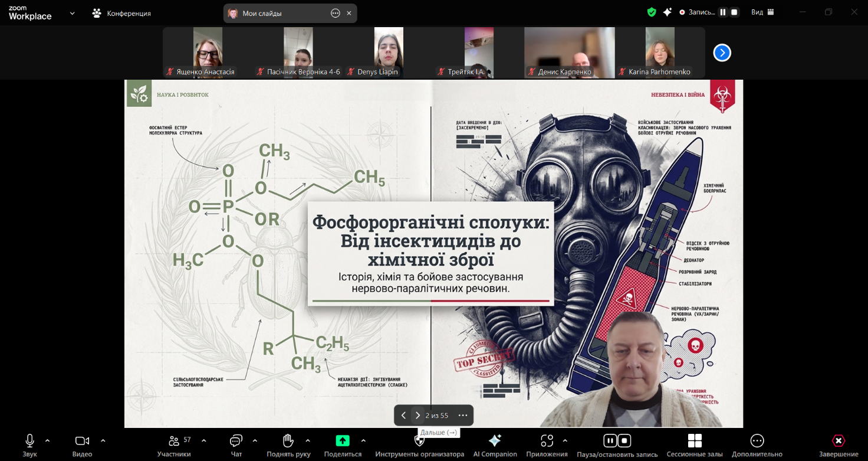Open the Чат panel
This screenshot has width=868, height=461.
click(x=236, y=441)
